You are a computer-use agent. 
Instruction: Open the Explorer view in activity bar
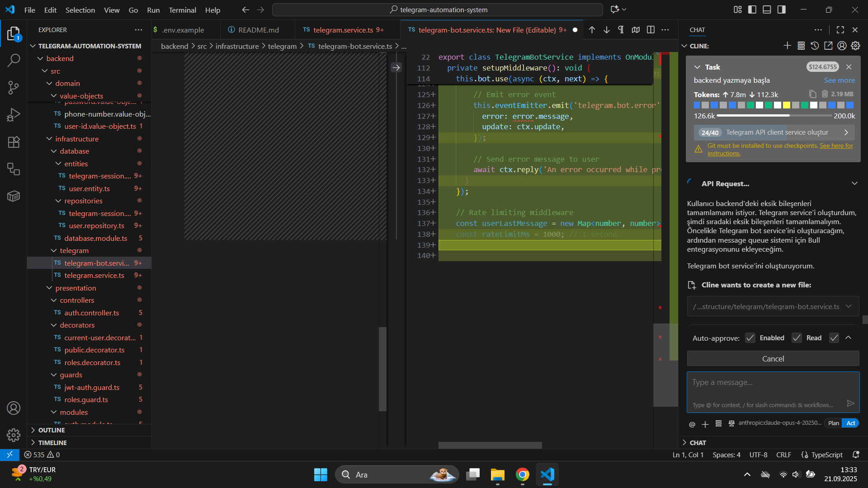click(x=14, y=34)
